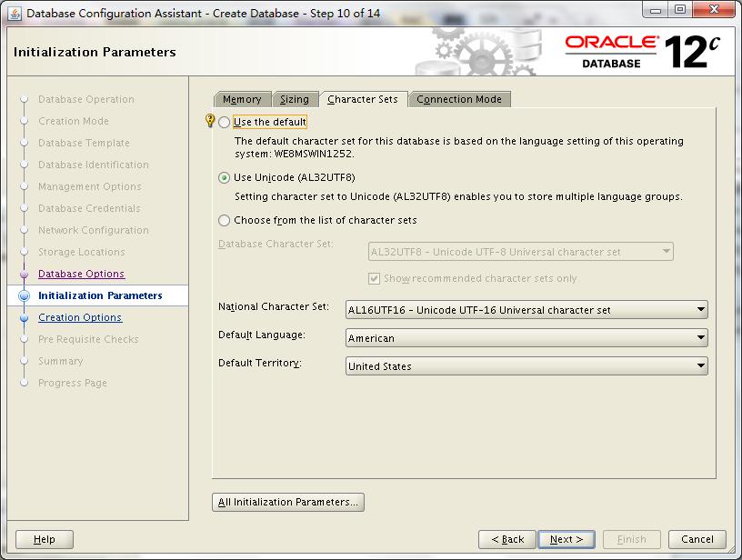742x560 pixels.
Task: Click the Default Language label
Action: (x=262, y=335)
